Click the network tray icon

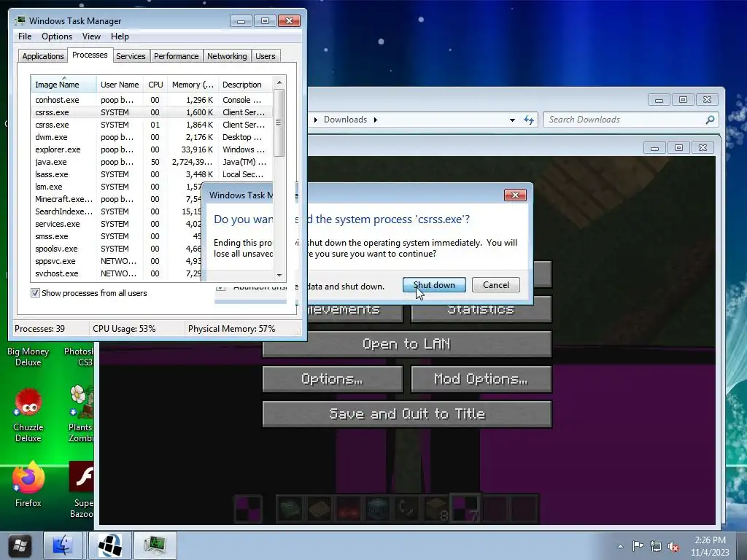point(656,546)
